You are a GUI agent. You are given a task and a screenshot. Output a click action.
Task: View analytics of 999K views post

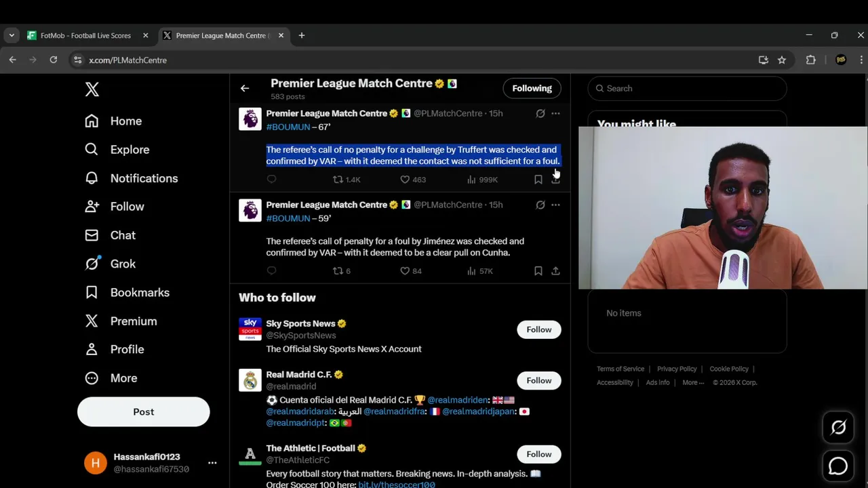click(482, 180)
